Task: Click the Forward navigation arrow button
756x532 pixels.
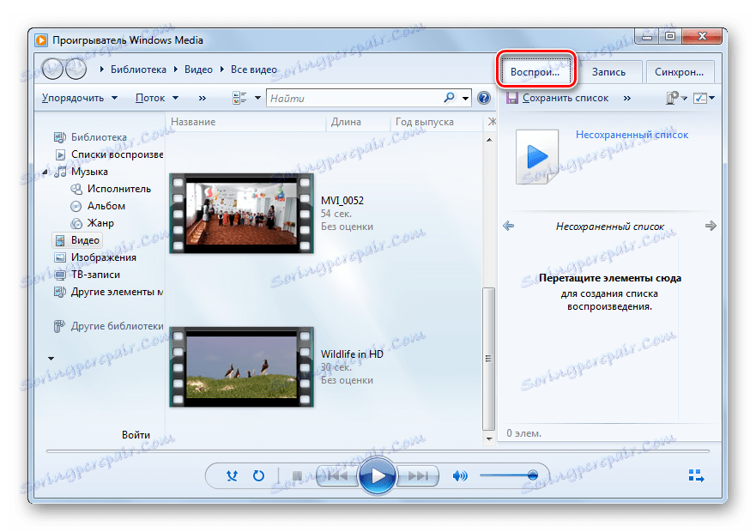Action: 76,69
